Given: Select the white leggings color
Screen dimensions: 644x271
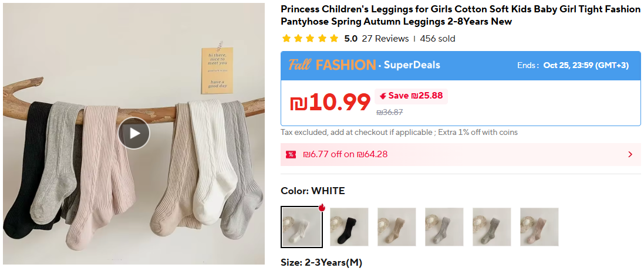Looking at the screenshot, I should point(302,227).
